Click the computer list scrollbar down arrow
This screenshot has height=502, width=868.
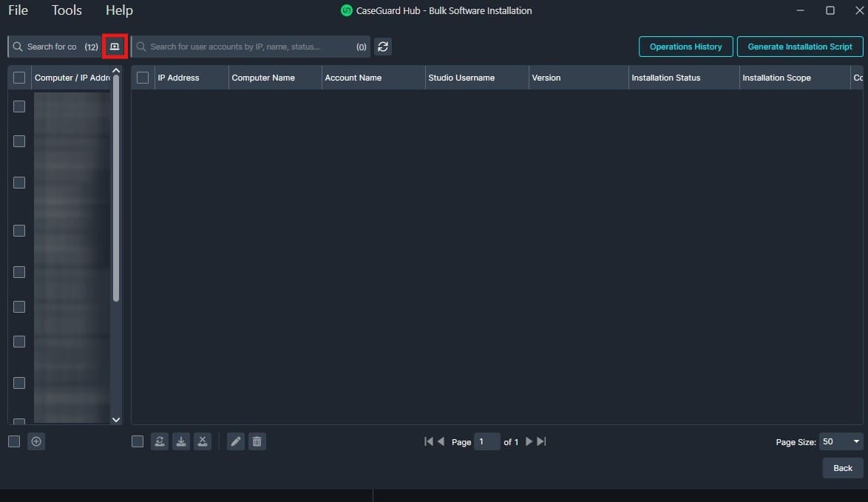(x=116, y=419)
